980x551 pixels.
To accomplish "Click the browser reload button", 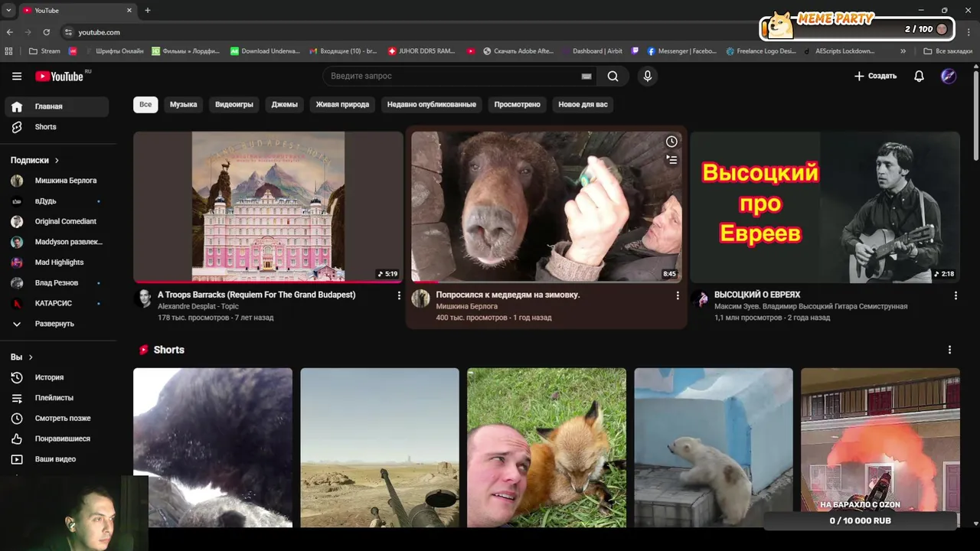I will pyautogui.click(x=47, y=32).
